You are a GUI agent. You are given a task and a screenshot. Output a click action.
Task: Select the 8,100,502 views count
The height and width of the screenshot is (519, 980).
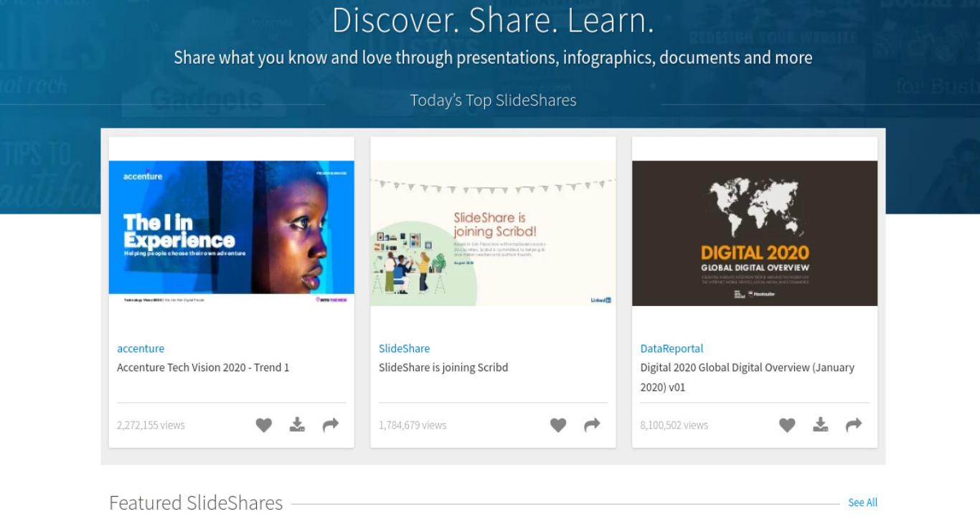pos(674,425)
